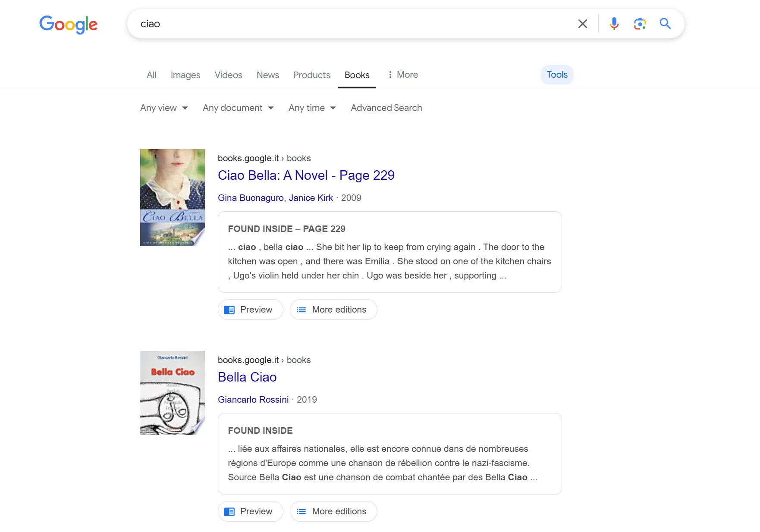Click the list icon beside More editions for Bella Ciao
The width and height of the screenshot is (760, 532).
301,511
